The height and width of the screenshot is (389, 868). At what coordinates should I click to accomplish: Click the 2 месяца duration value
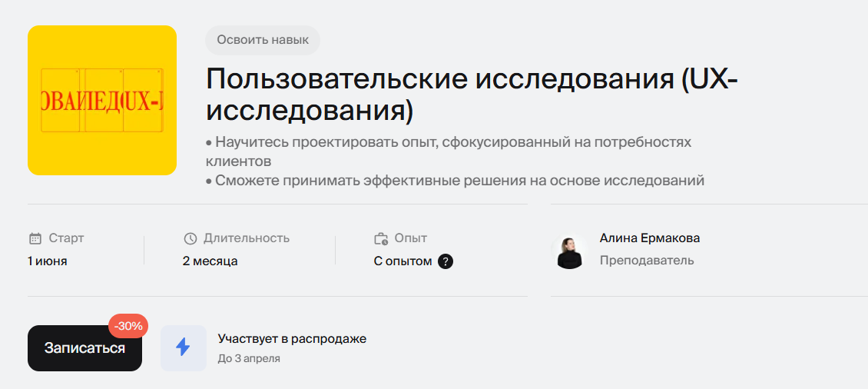pyautogui.click(x=210, y=261)
